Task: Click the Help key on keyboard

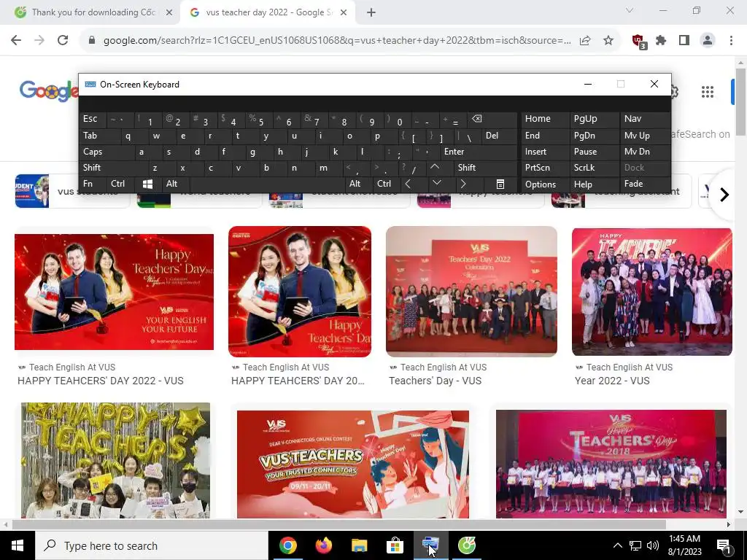Action: point(594,184)
